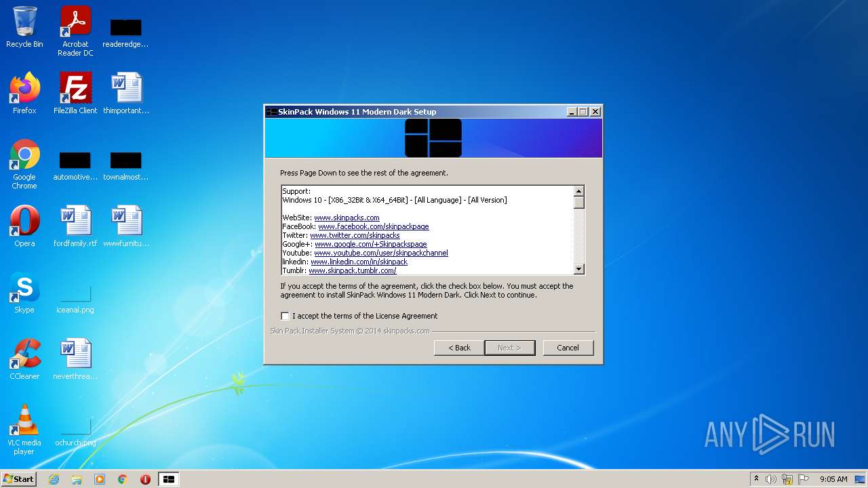Launch Acrobat Reader DC shortcut
868x488 pixels.
click(75, 31)
